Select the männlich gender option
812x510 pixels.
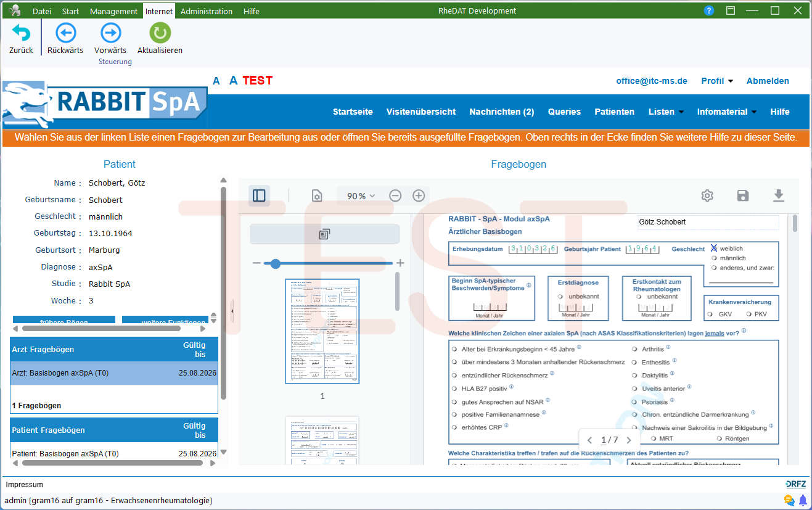point(714,258)
